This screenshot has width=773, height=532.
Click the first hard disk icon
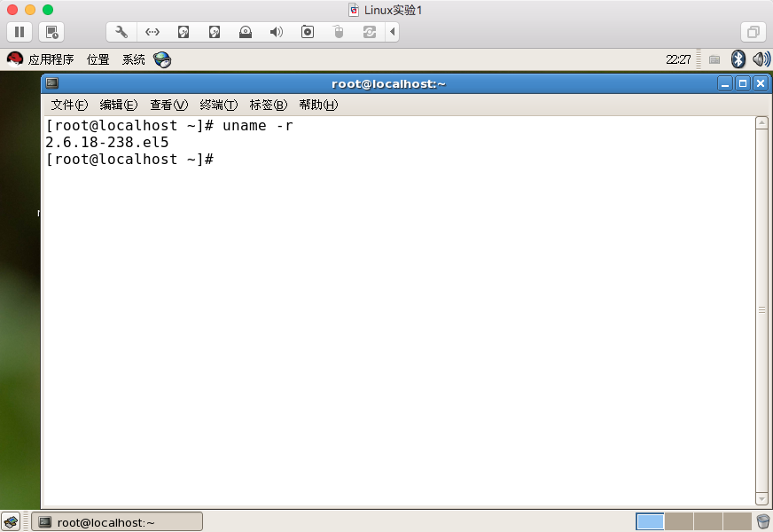(x=183, y=32)
